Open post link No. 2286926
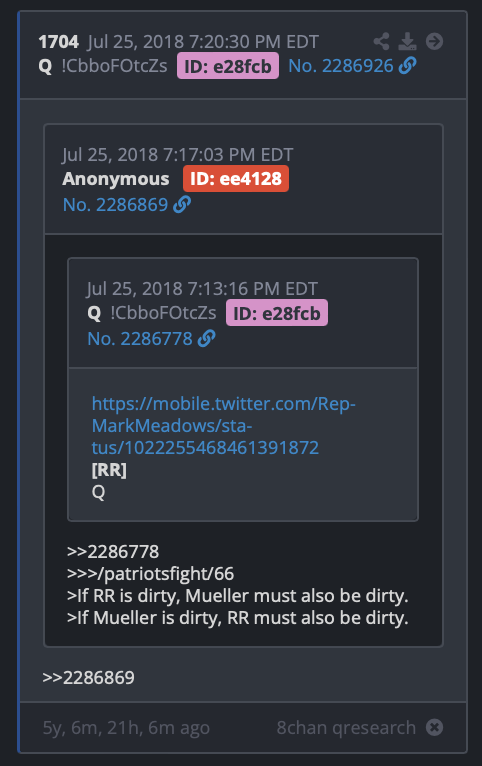 [x=340, y=66]
